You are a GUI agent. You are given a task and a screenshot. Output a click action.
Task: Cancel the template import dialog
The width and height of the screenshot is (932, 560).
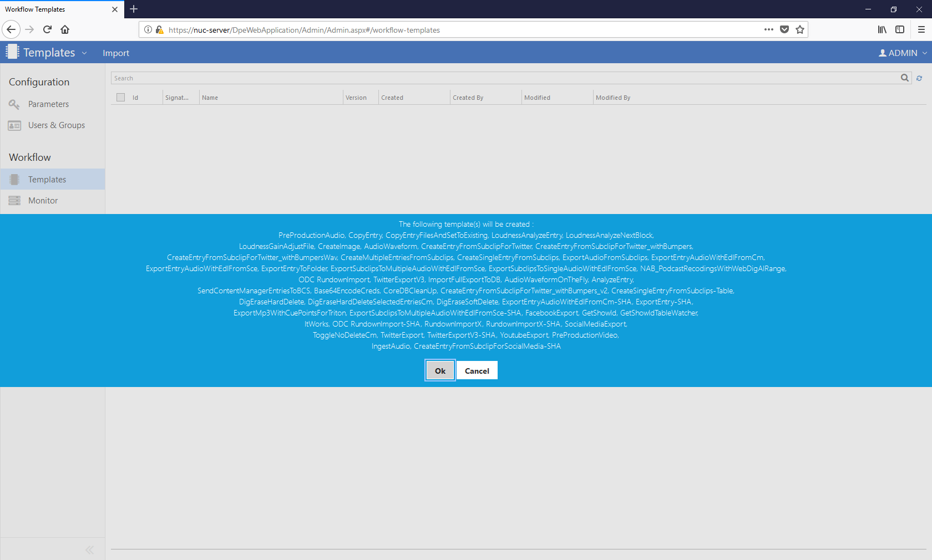coord(477,370)
